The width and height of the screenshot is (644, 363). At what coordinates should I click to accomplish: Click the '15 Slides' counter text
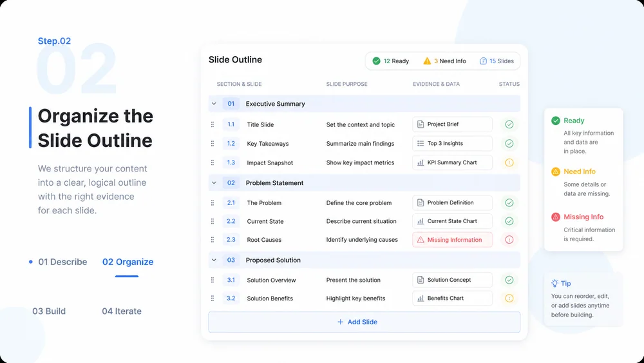tap(502, 61)
